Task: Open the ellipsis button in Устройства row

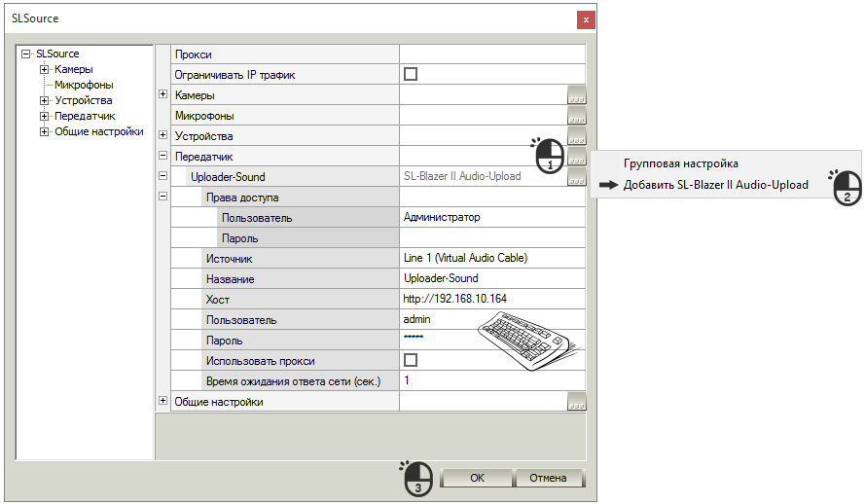Action: (576, 136)
